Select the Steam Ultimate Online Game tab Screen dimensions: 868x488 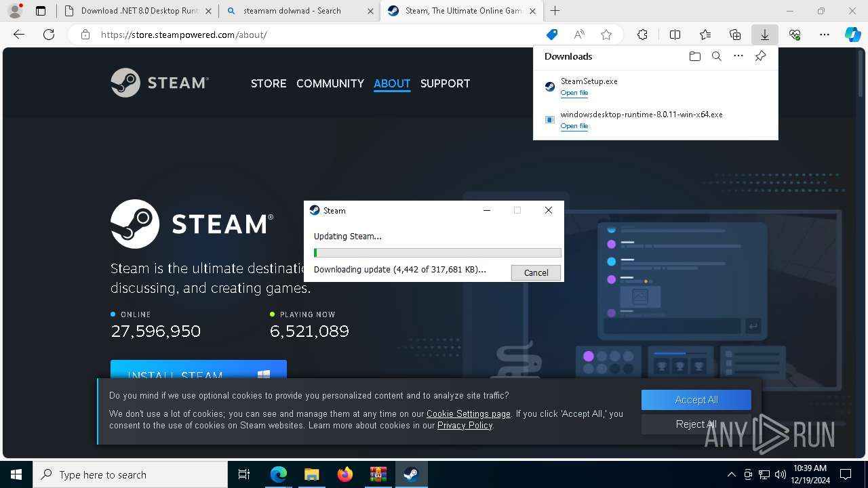[x=461, y=11]
